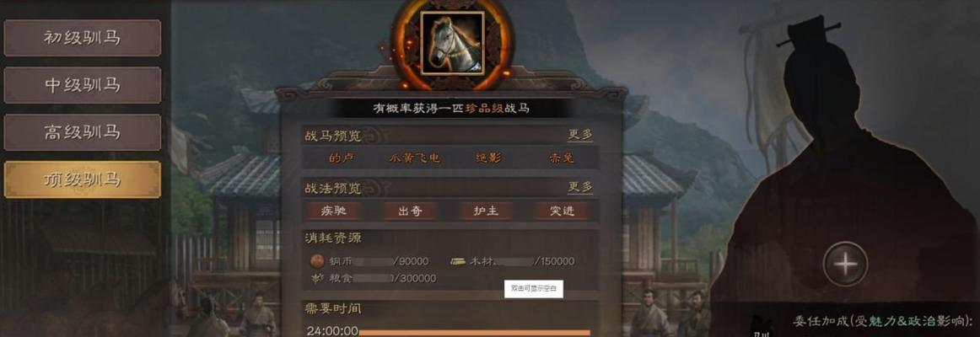
Task: Click the grain resource icon
Action: click(318, 278)
